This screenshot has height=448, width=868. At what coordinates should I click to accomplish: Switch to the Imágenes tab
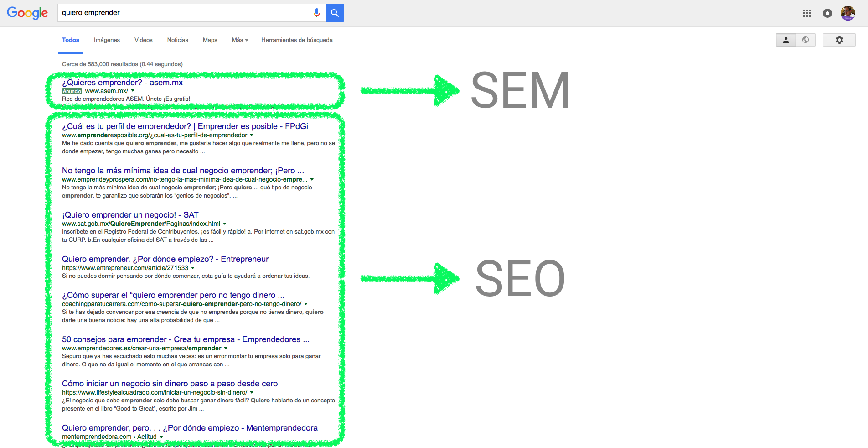pos(107,40)
